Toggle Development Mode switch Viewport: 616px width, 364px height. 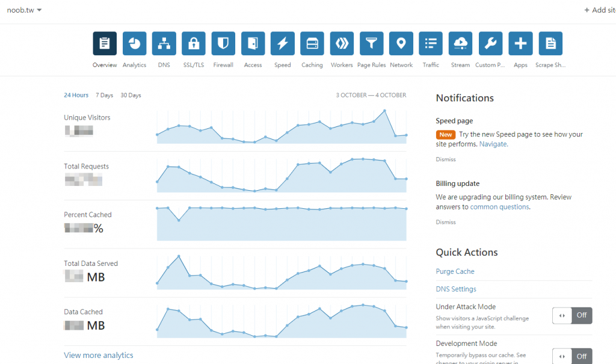(572, 356)
